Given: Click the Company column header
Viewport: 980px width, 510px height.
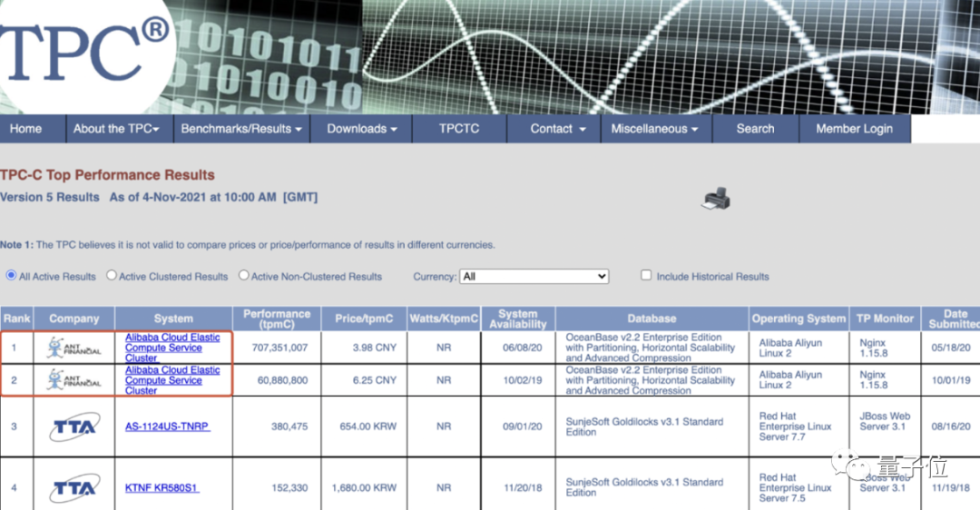Looking at the screenshot, I should 73,319.
